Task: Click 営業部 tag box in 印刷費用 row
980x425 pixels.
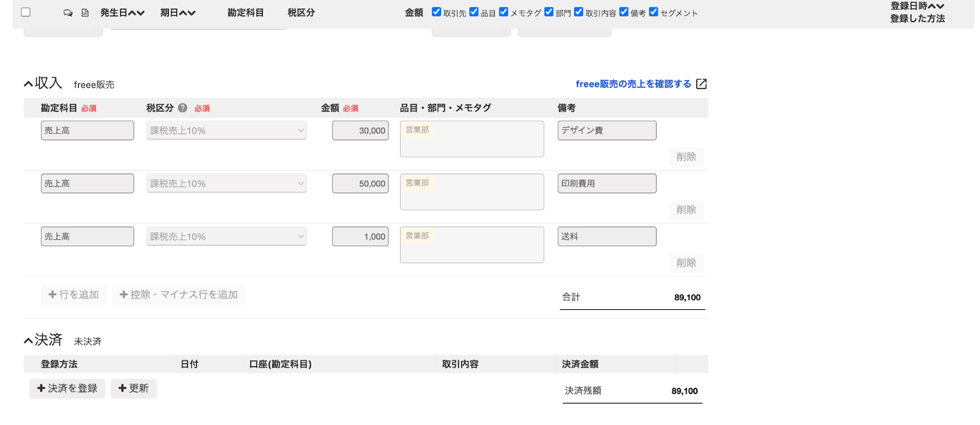Action: tap(472, 192)
